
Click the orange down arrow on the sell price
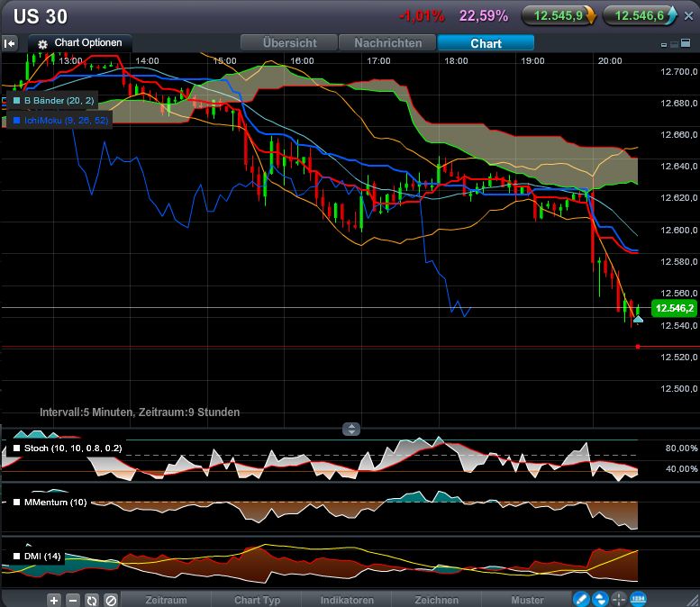tap(590, 15)
